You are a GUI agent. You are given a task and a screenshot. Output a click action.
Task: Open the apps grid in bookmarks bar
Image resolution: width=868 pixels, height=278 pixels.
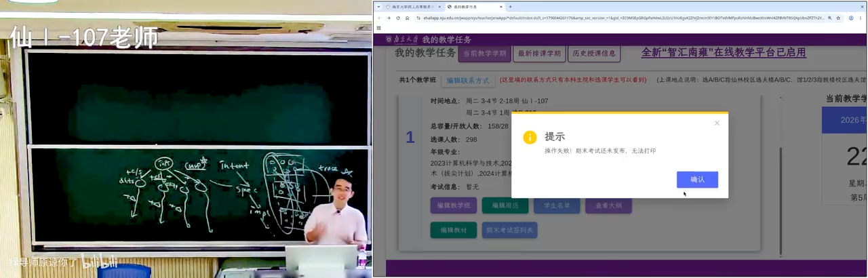coord(378,28)
